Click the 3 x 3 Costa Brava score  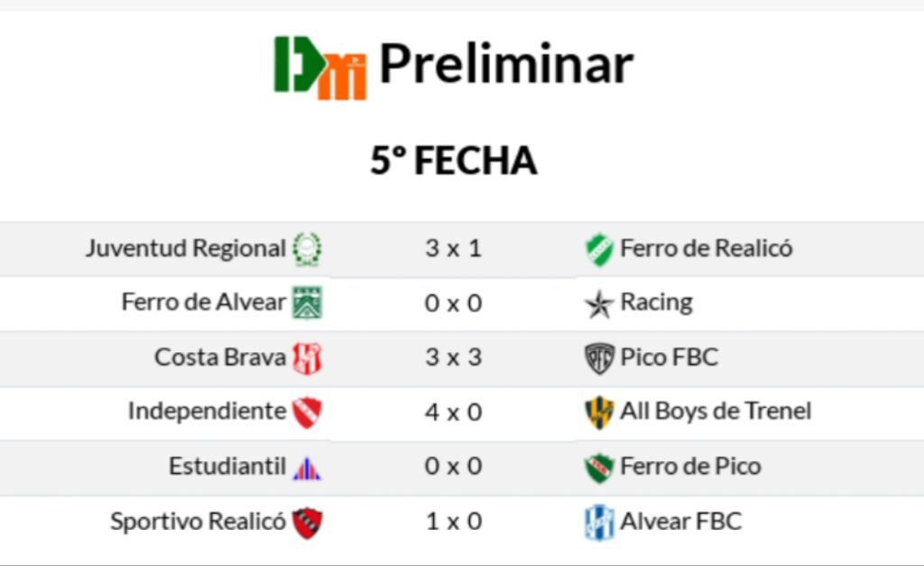453,357
